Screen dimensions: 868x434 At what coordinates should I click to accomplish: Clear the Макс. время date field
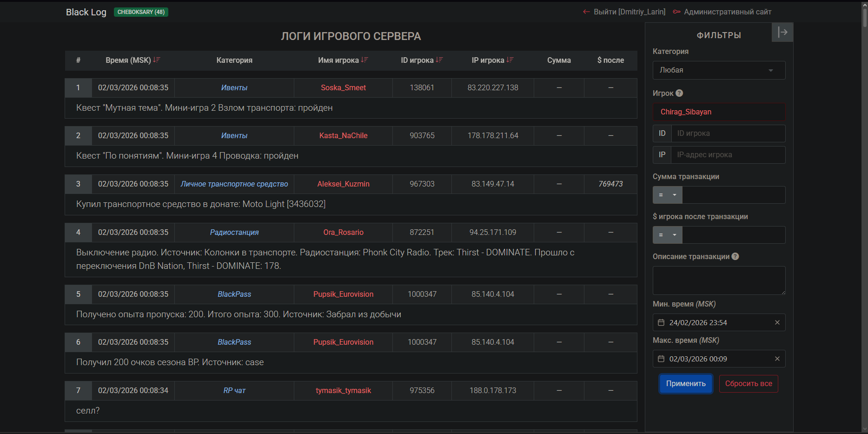pyautogui.click(x=777, y=359)
